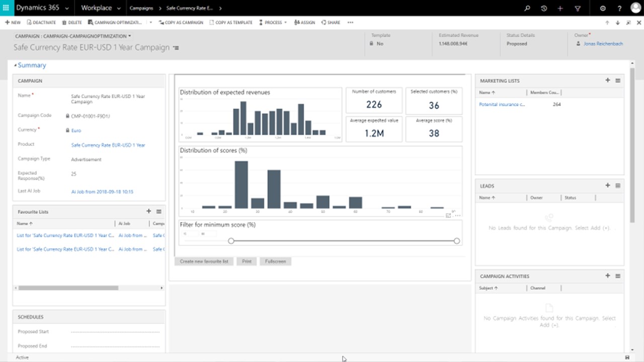Image resolution: width=644 pixels, height=362 pixels.
Task: Click ASSIGN in the command bar
Action: [304, 23]
